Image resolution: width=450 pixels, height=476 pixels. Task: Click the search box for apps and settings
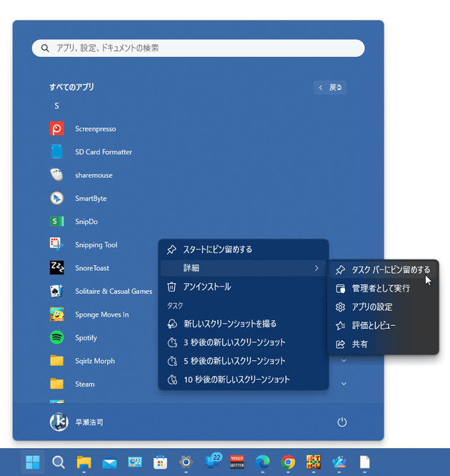tap(198, 48)
